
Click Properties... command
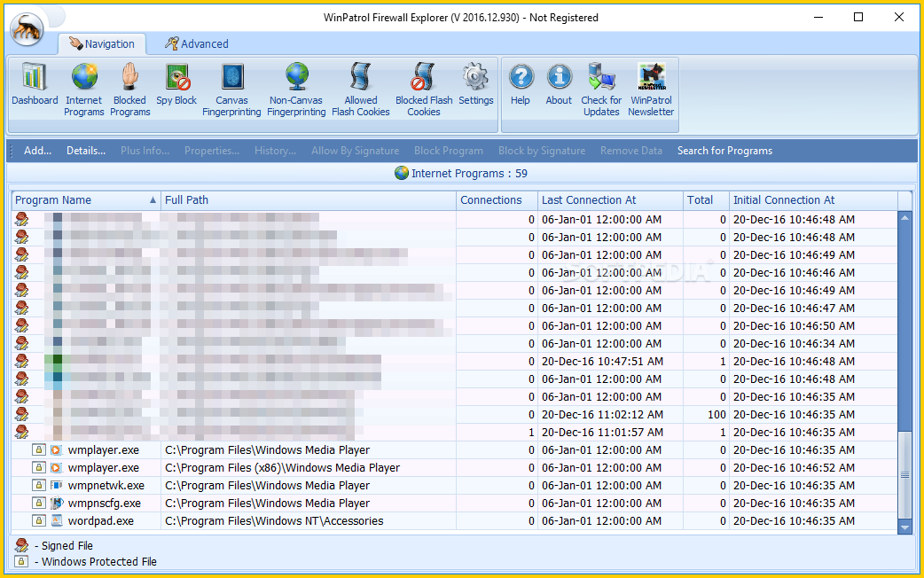click(212, 151)
